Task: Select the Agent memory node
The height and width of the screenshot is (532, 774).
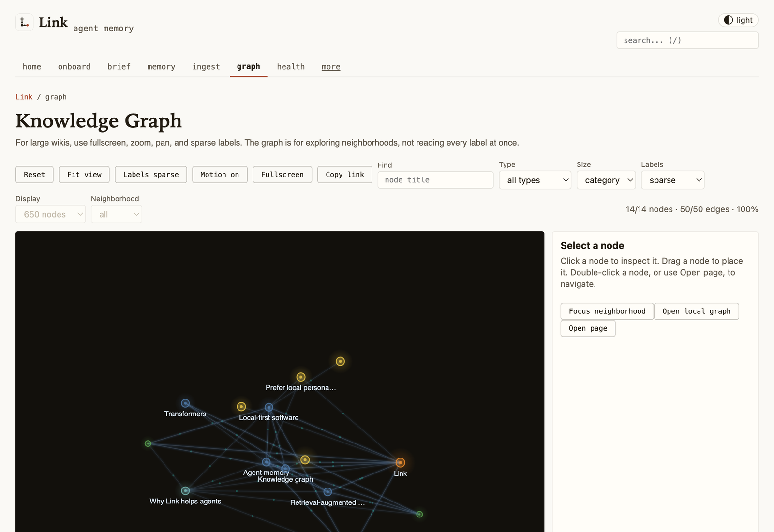Action: [x=266, y=462]
